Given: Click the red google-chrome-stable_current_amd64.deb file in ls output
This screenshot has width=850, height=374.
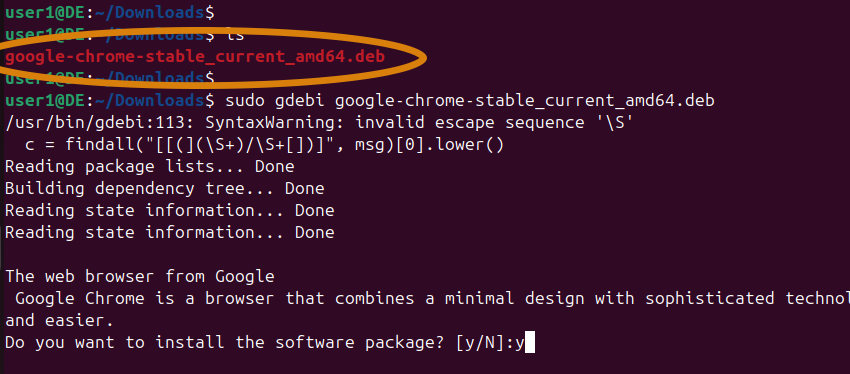Looking at the screenshot, I should tap(195, 56).
